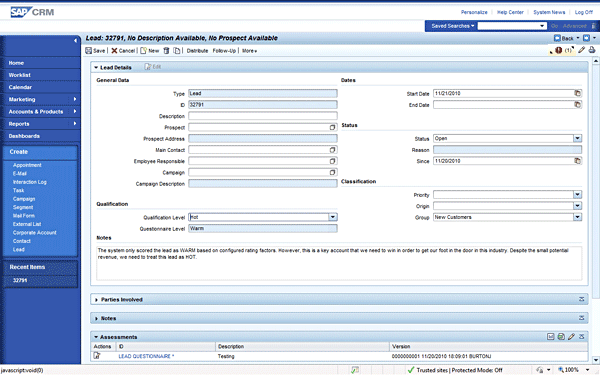Open the Since date calendar picker
This screenshot has height=375, width=600.
click(577, 161)
